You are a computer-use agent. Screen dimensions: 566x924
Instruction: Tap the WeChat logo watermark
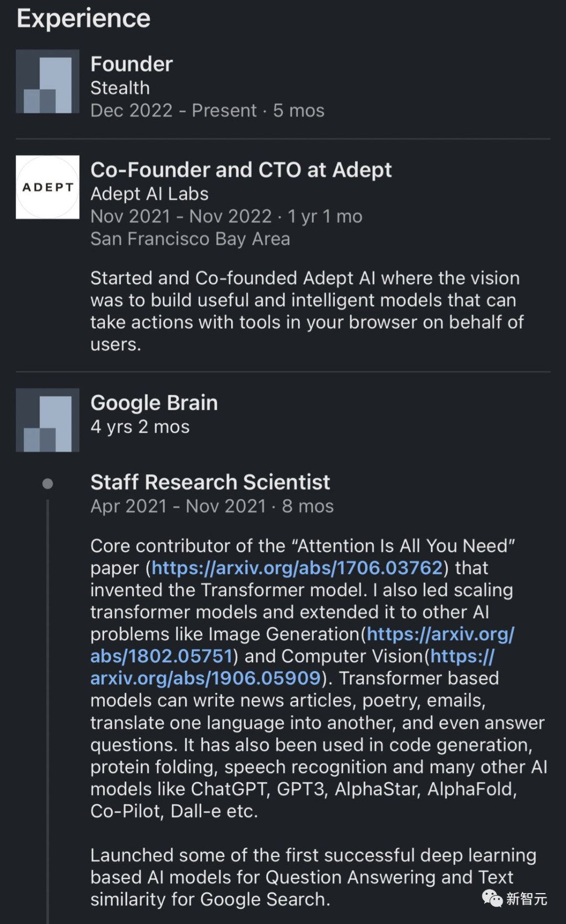pyautogui.click(x=492, y=898)
